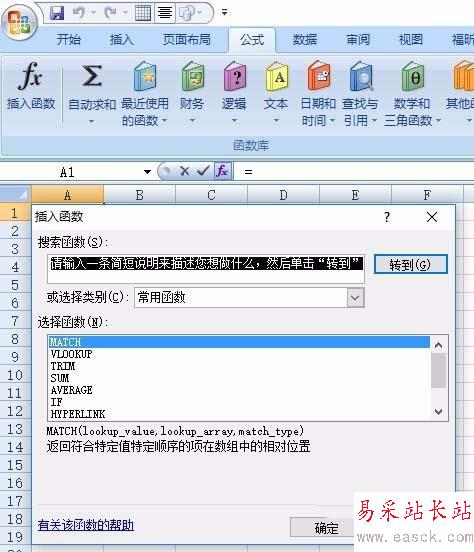Redo the last action
This screenshot has width=474, height=552.
coord(111,13)
